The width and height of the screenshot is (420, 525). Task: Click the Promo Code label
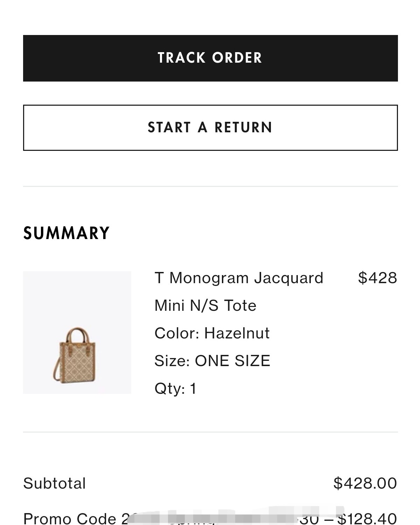point(70,519)
